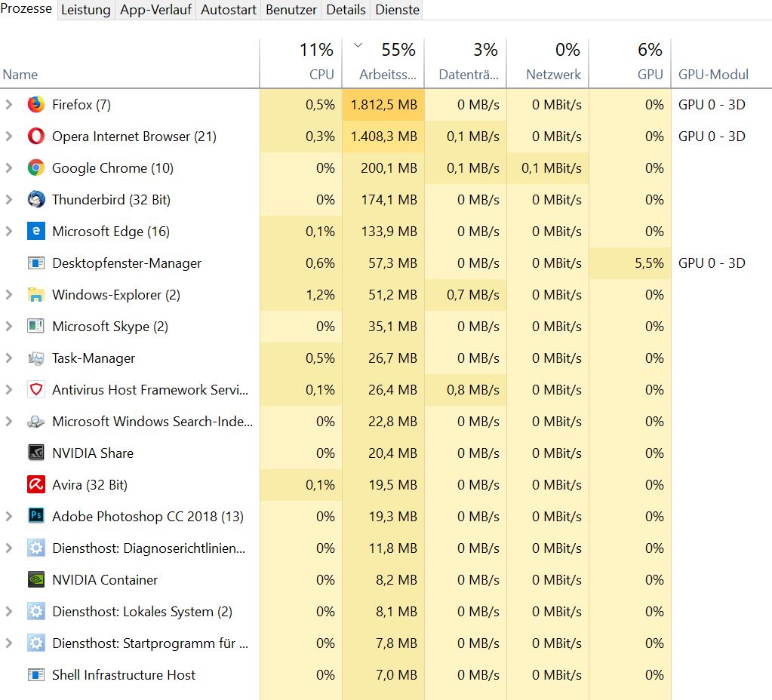Expand the Antivirus Host Framework Service entry
772x700 pixels.
[x=9, y=389]
